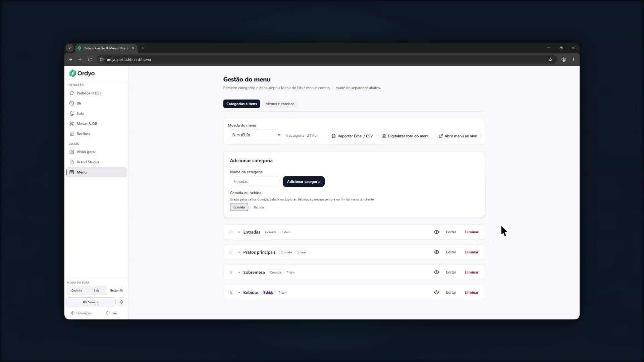Expand the Pratos principais category
Screen dimensions: 644x362
point(239,252)
